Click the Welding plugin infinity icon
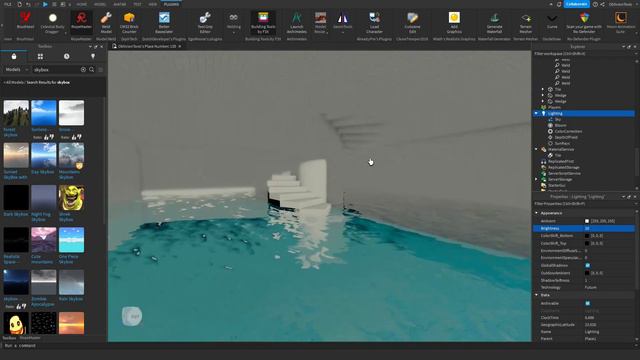The width and height of the screenshot is (640, 360). tap(233, 18)
